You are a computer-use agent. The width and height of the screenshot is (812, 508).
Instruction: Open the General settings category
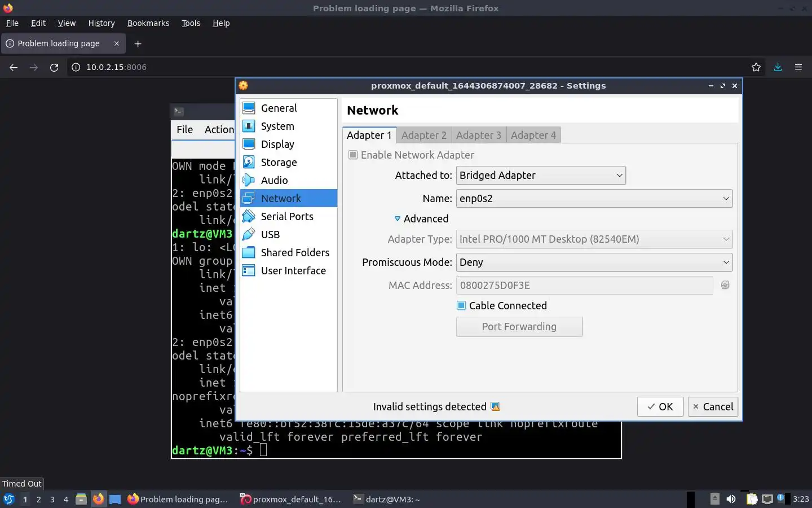point(288,108)
